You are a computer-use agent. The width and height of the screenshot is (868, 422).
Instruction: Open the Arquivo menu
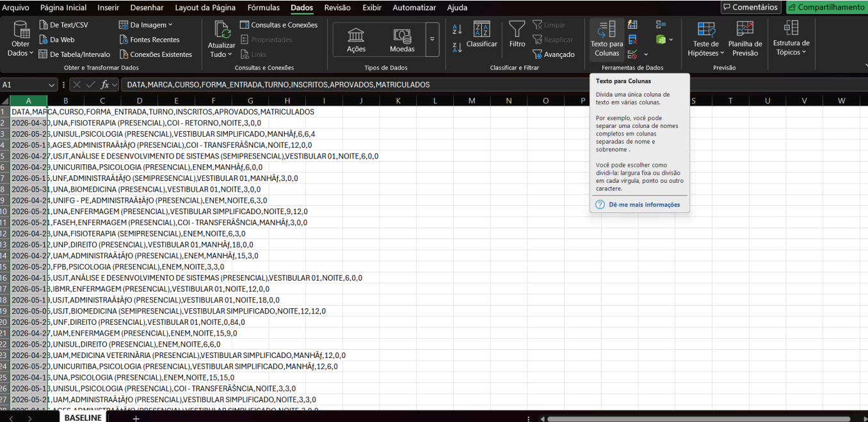(x=15, y=8)
